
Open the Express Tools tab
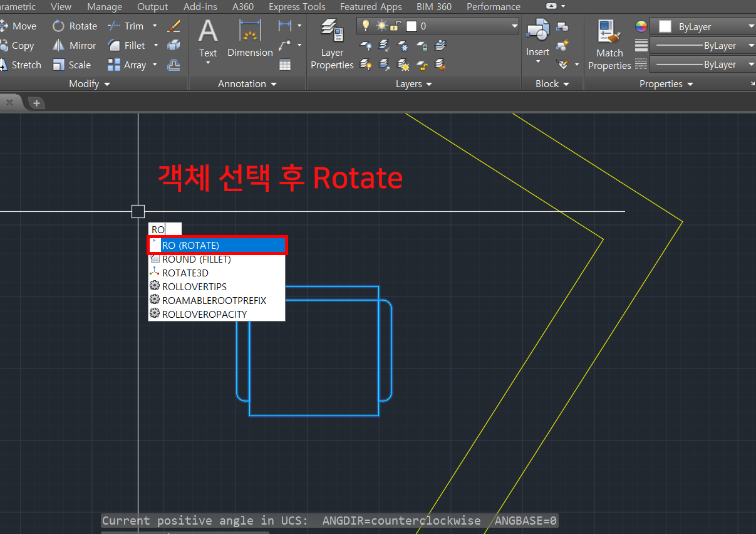click(297, 7)
